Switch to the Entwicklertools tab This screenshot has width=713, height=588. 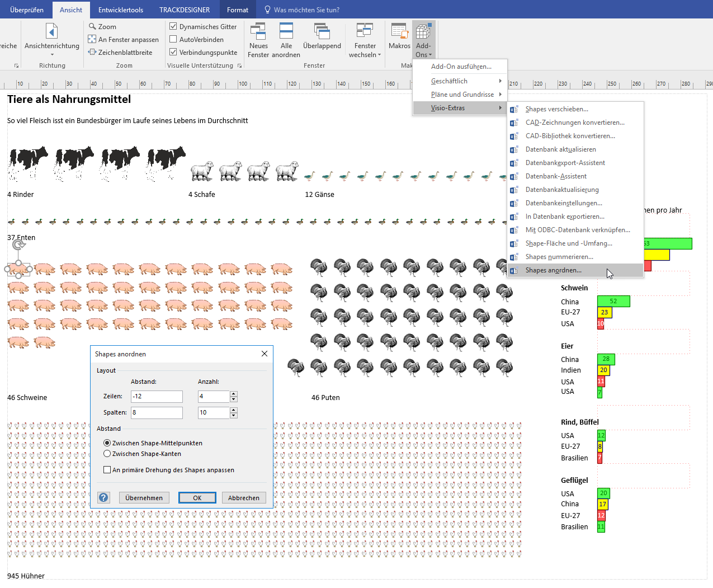click(121, 10)
